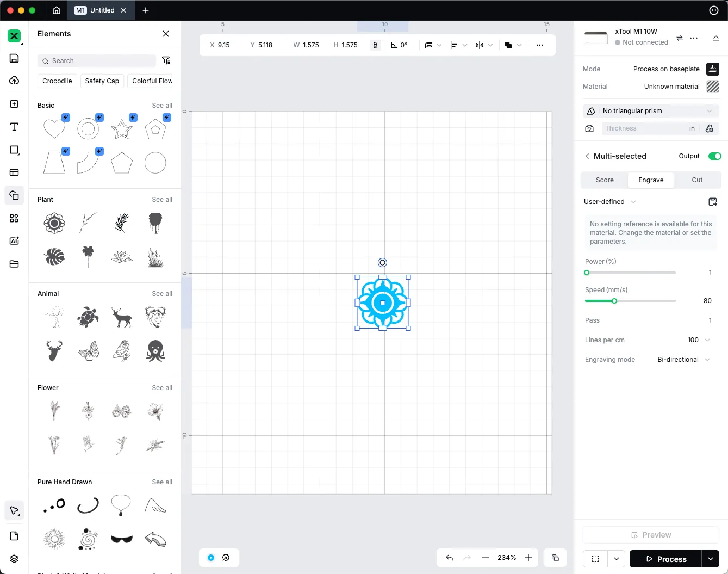728x574 pixels.
Task: Switch to the Score tab
Action: tap(605, 180)
